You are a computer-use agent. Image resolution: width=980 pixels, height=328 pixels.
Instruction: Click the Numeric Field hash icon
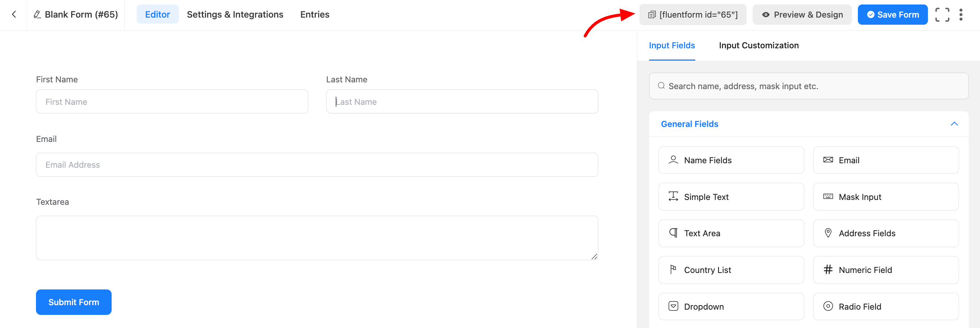(x=828, y=270)
